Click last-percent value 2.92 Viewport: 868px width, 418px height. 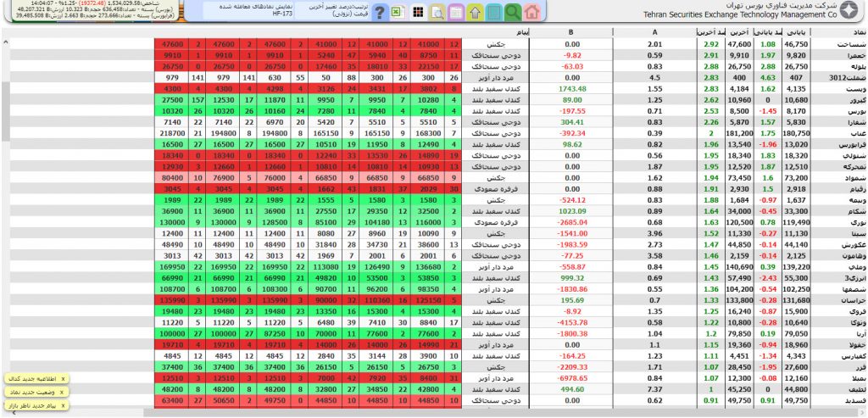[x=711, y=44]
